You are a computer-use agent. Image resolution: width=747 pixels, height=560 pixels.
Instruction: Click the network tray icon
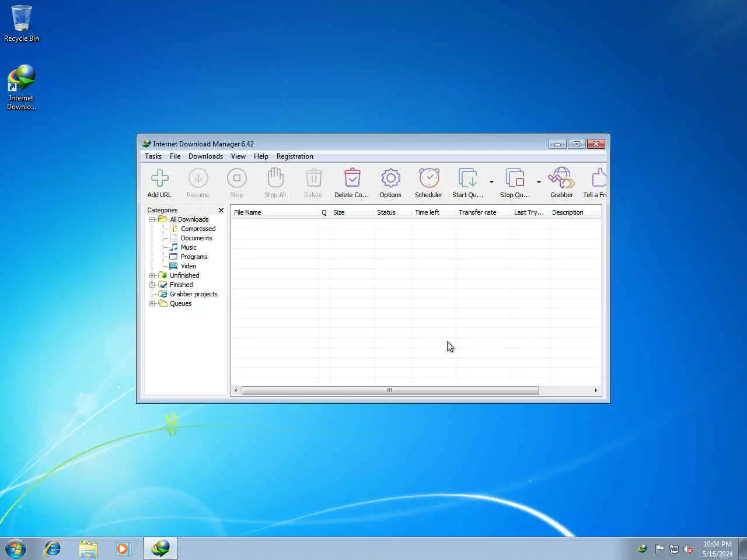pyautogui.click(x=674, y=548)
